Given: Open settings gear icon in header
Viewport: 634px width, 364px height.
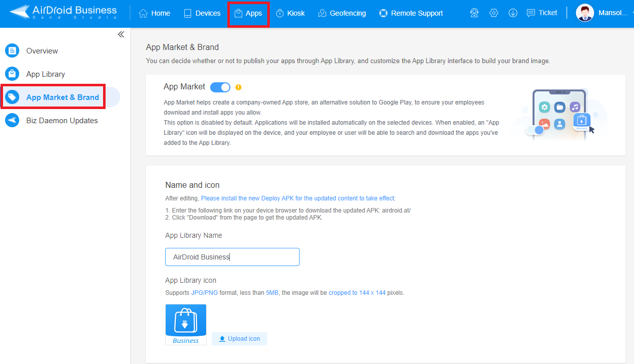Looking at the screenshot, I should click(x=494, y=13).
